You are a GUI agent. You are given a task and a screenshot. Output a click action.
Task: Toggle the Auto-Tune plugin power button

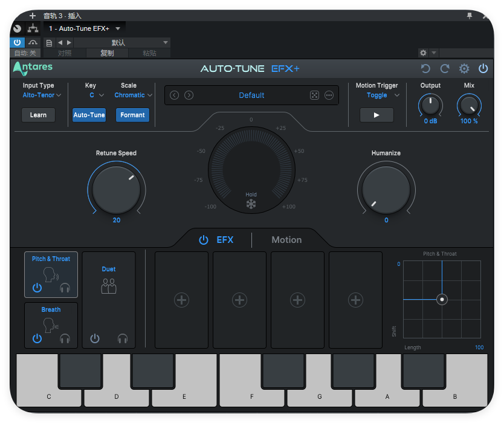click(483, 68)
